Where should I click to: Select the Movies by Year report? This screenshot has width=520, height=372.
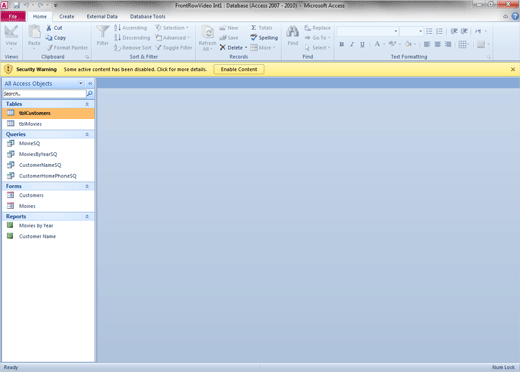click(48, 226)
